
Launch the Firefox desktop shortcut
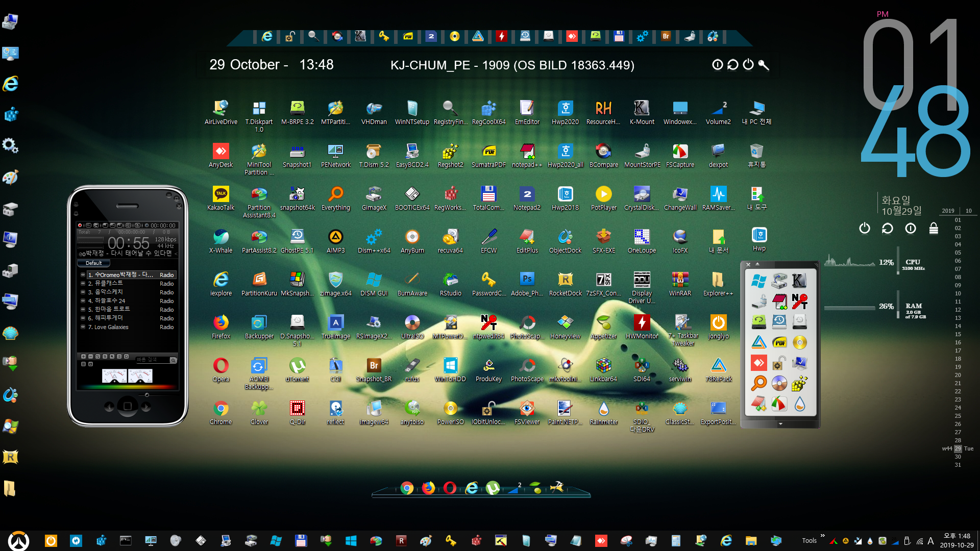[220, 327]
